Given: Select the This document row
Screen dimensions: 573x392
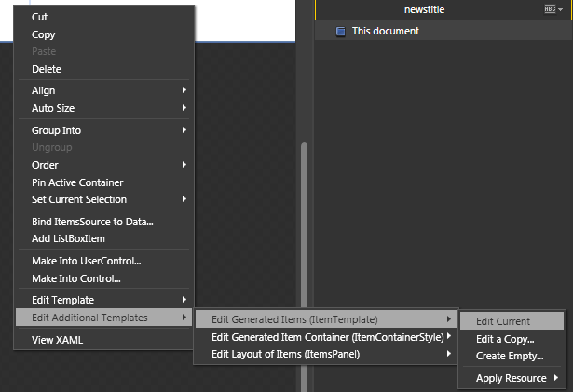Looking at the screenshot, I should click(x=443, y=31).
